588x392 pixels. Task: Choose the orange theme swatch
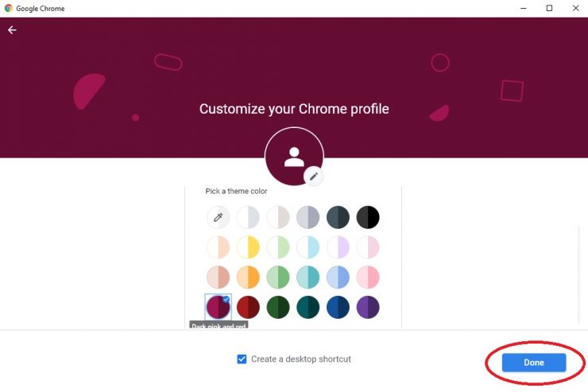[248, 278]
